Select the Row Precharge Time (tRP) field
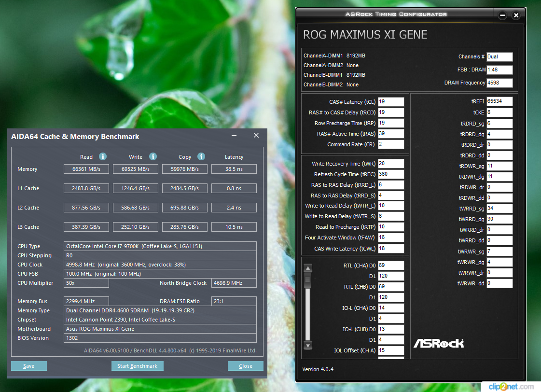Viewport: 541px width, 392px height. click(391, 123)
